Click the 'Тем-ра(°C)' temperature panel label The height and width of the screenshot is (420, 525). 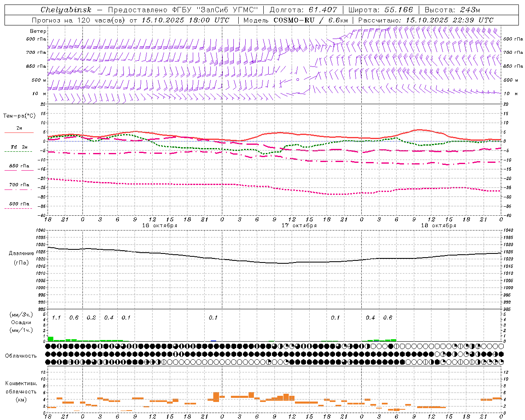pos(19,116)
